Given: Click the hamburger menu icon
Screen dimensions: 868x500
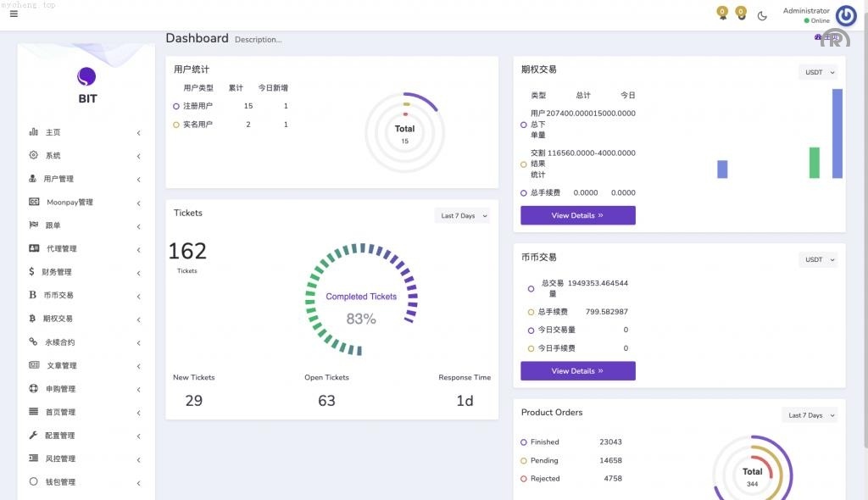Looking at the screenshot, I should [x=14, y=14].
